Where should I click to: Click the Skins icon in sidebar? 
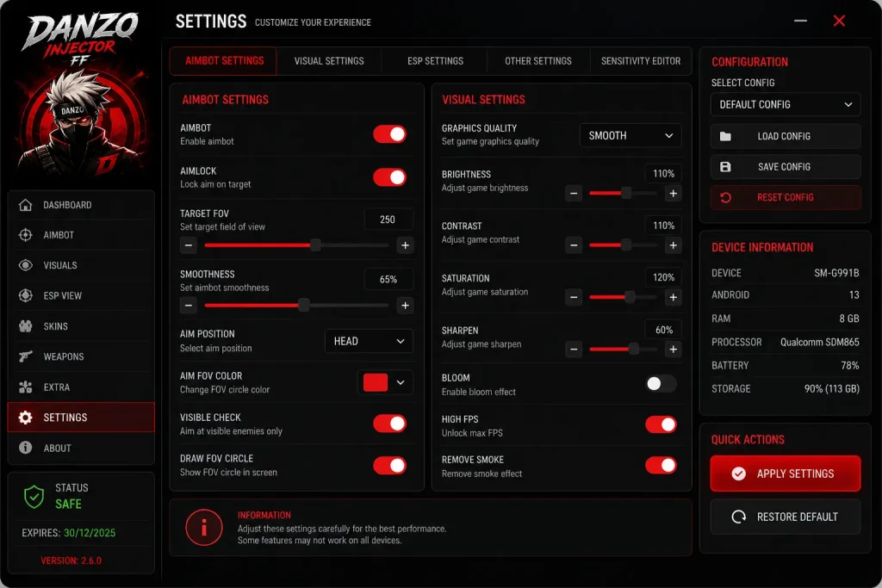pos(25,326)
